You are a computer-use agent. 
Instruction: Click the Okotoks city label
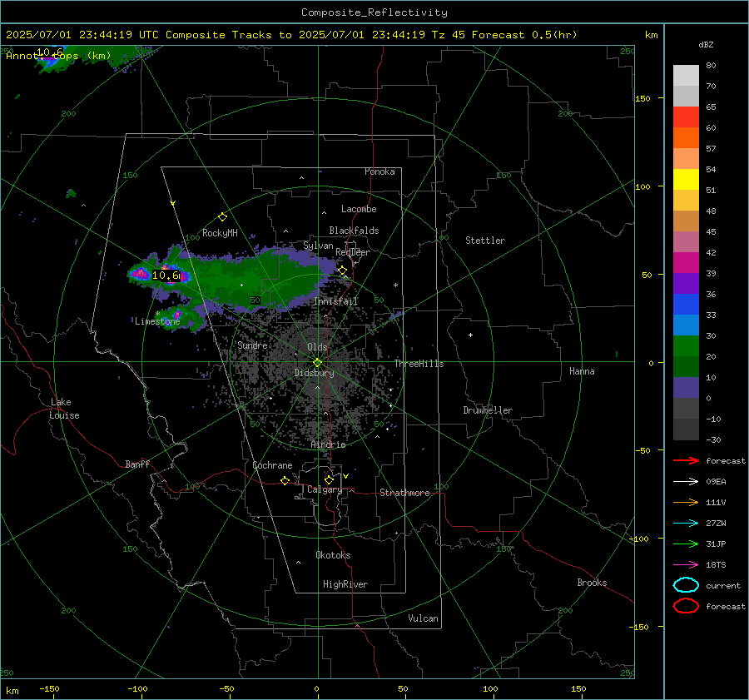333,555
